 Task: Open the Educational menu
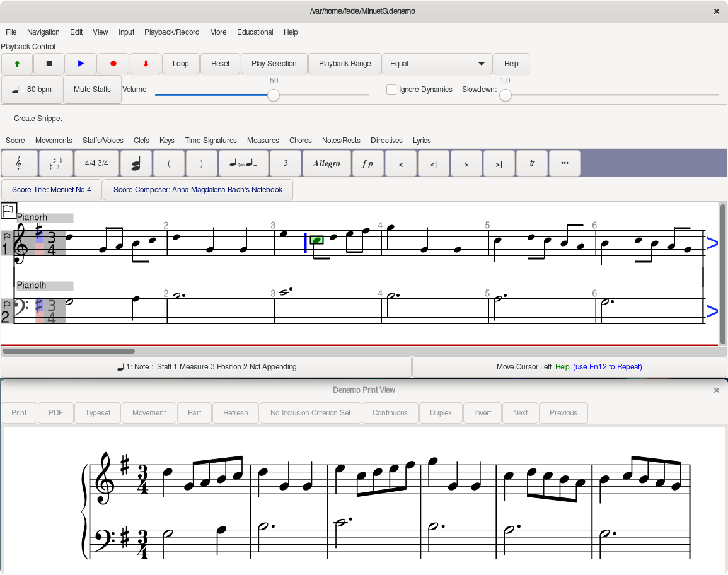pos(255,32)
